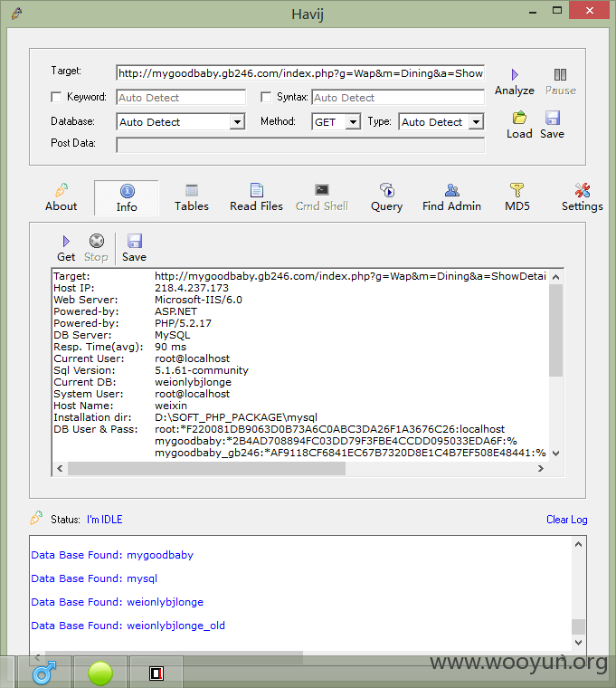Click the PHP/5.2.17 value
The image size is (616, 688).
(x=183, y=323)
